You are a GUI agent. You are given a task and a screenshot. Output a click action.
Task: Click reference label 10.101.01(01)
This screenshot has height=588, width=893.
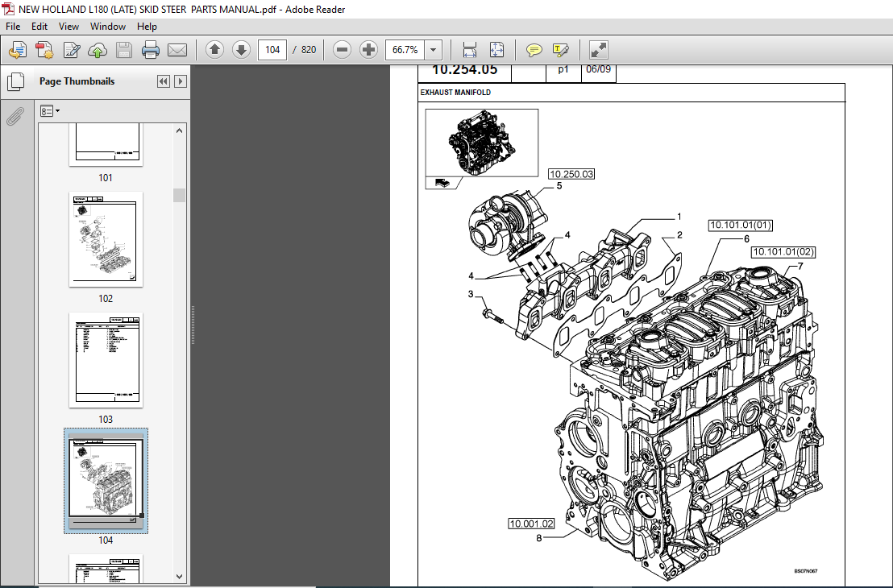pyautogui.click(x=741, y=225)
